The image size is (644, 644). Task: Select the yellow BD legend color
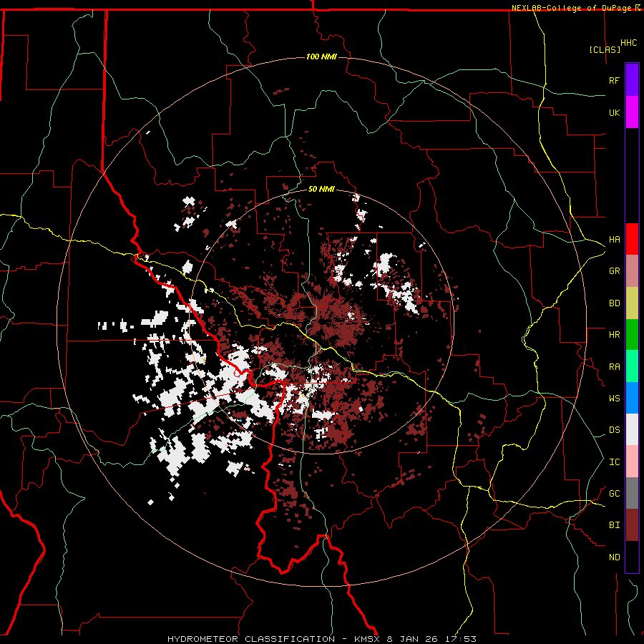coord(632,303)
